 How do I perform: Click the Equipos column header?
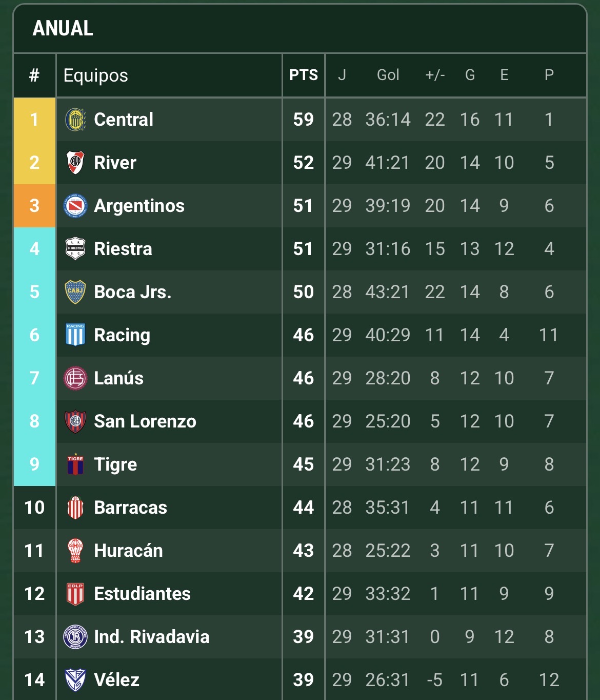tap(96, 75)
